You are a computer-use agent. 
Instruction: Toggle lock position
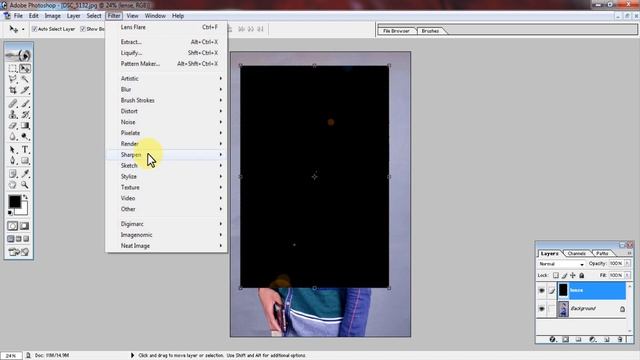[573, 276]
